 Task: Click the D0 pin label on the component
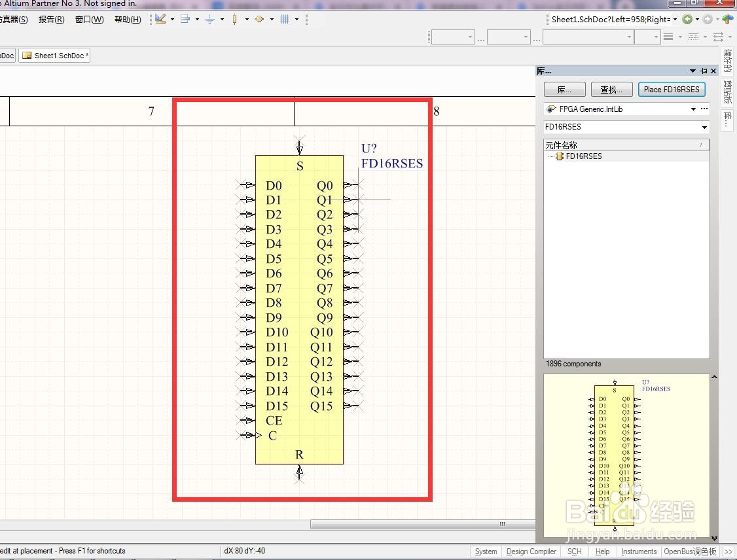tap(274, 186)
